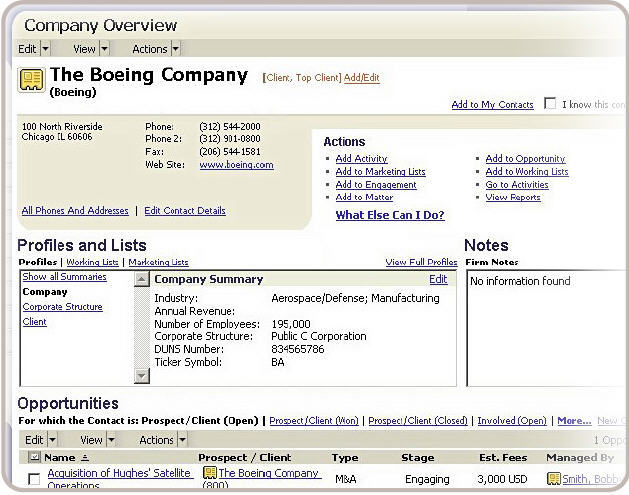Click Add to Opportunity link
The width and height of the screenshot is (629, 495).
(526, 158)
